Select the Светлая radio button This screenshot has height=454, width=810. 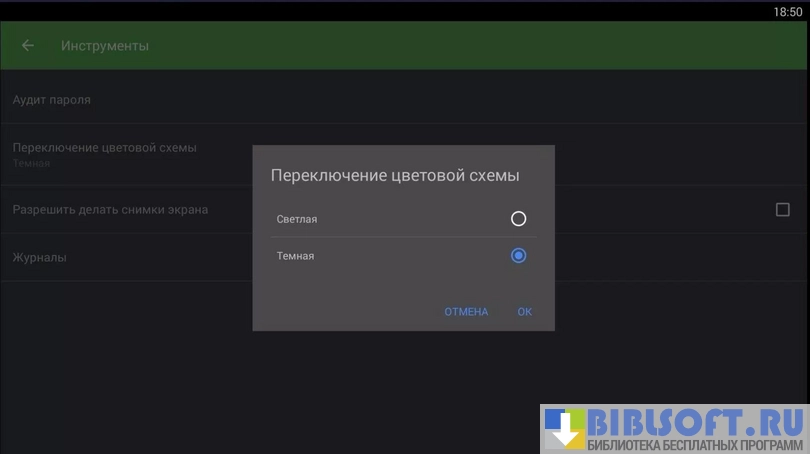(518, 219)
